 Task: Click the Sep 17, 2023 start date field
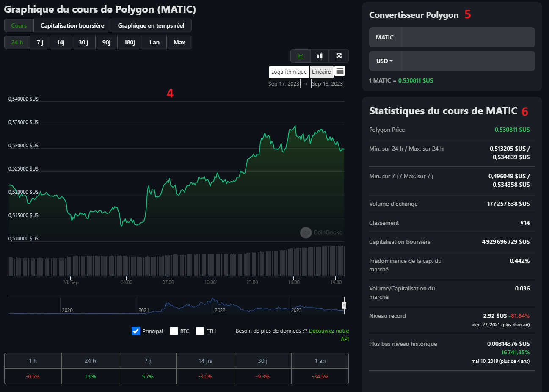click(284, 83)
